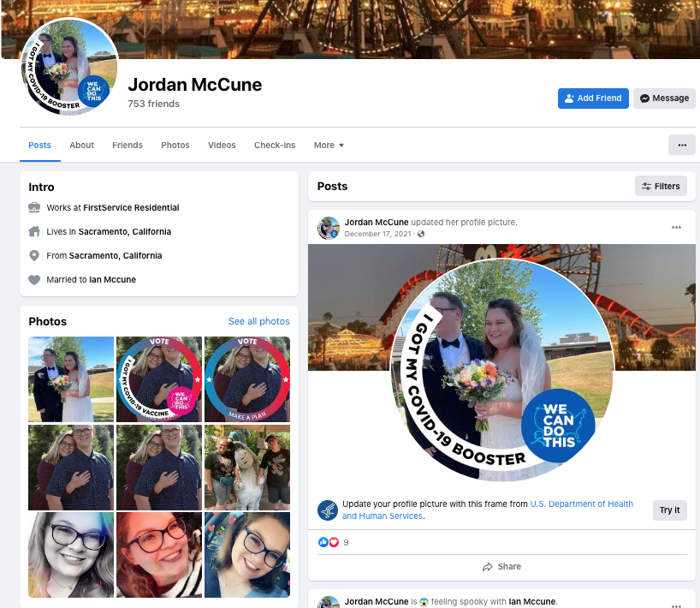Switch to the About tab
Image resolution: width=700 pixels, height=608 pixels.
pyautogui.click(x=81, y=146)
